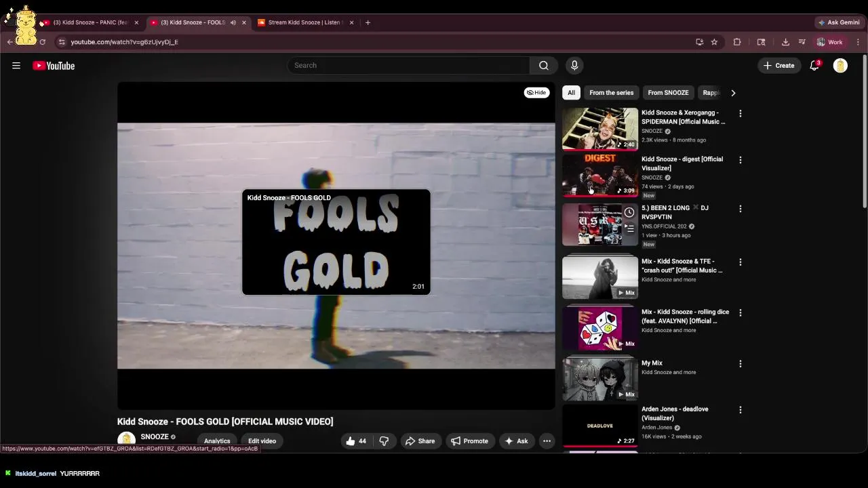The image size is (868, 488).
Task: Click the install app icon in address bar
Action: (699, 42)
